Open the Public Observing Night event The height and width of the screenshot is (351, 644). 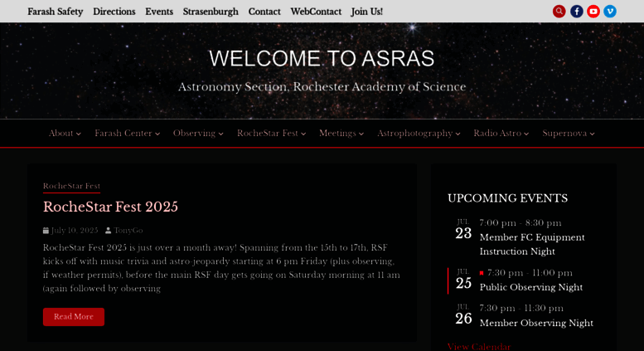point(531,287)
